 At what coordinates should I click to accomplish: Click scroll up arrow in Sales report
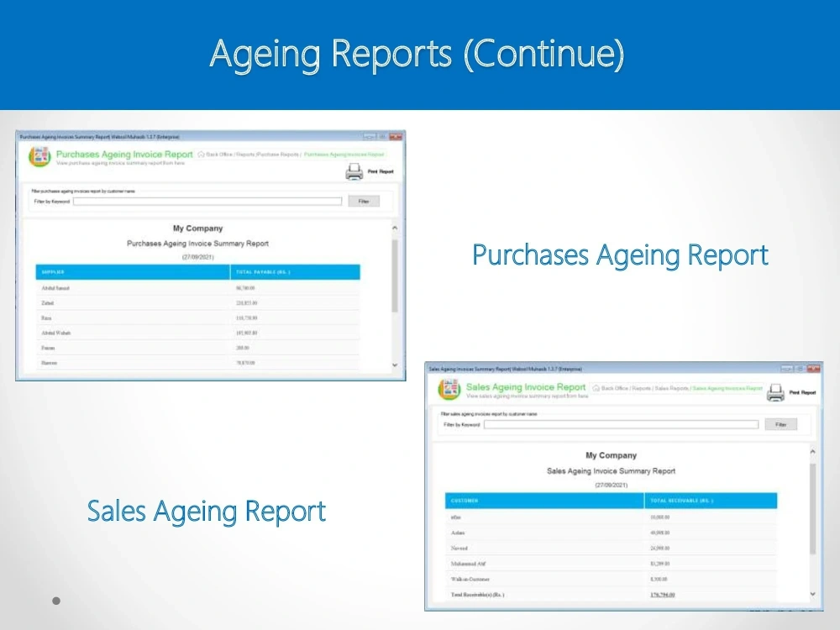pos(812,452)
